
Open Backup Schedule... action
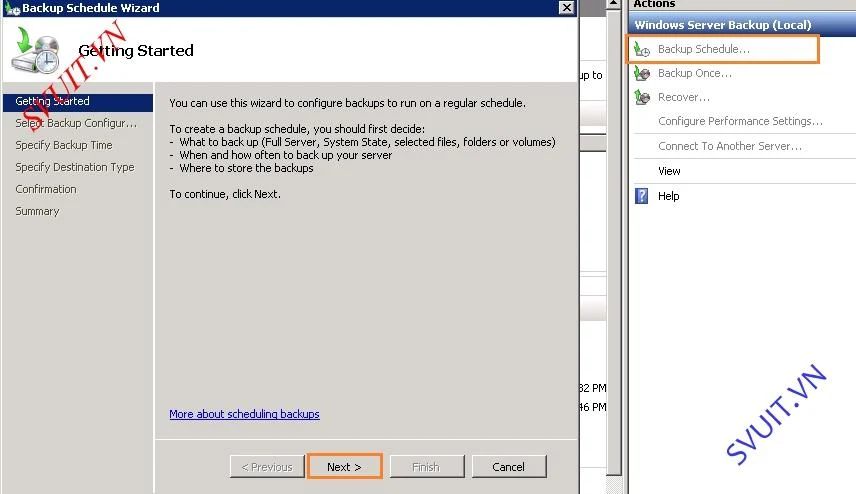(x=704, y=49)
